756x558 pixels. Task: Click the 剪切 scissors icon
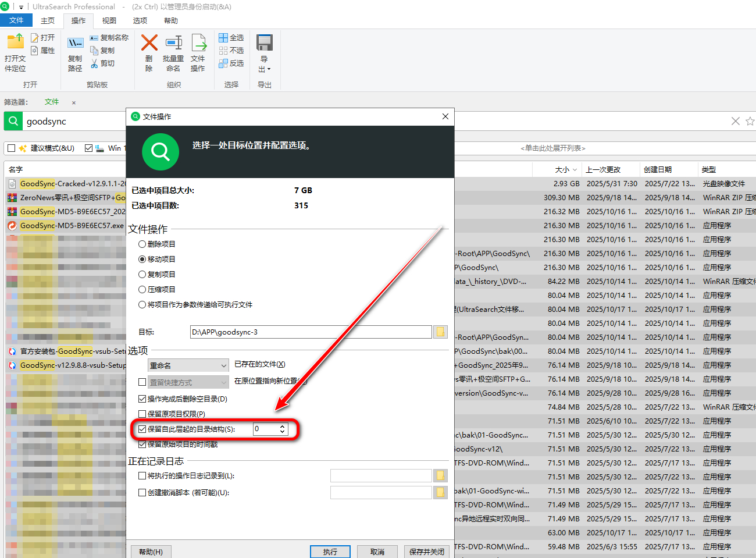94,63
